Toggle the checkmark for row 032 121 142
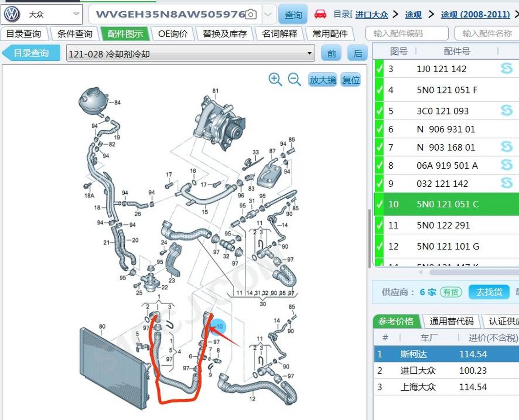 [x=379, y=183]
